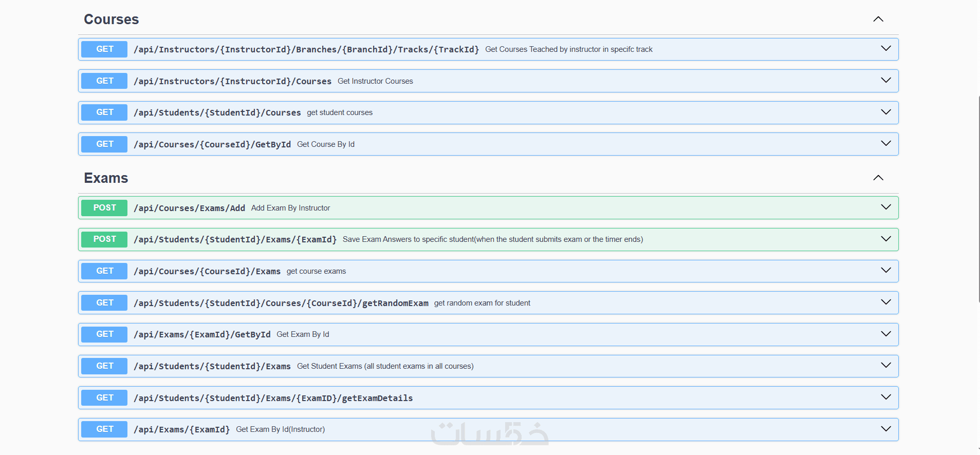Open /api/Students/{StudentId}/Exams endpoint path
This screenshot has width=980, height=455.
pos(212,366)
